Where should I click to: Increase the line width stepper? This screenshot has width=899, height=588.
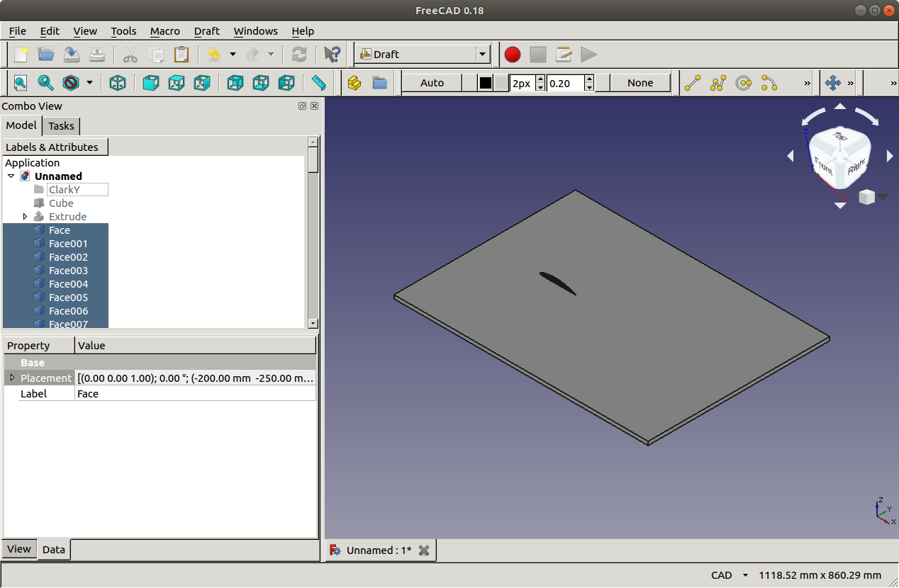(x=540, y=79)
